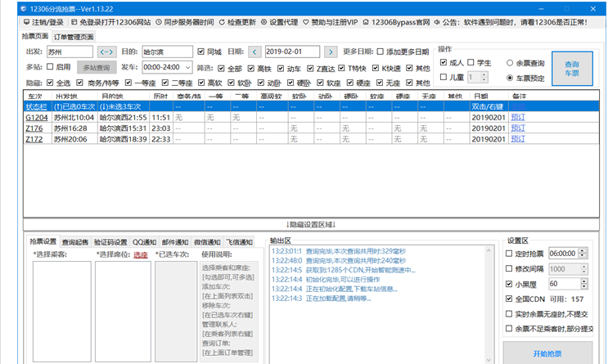Click 多站查询 button
The width and height of the screenshot is (608, 364).
(97, 67)
